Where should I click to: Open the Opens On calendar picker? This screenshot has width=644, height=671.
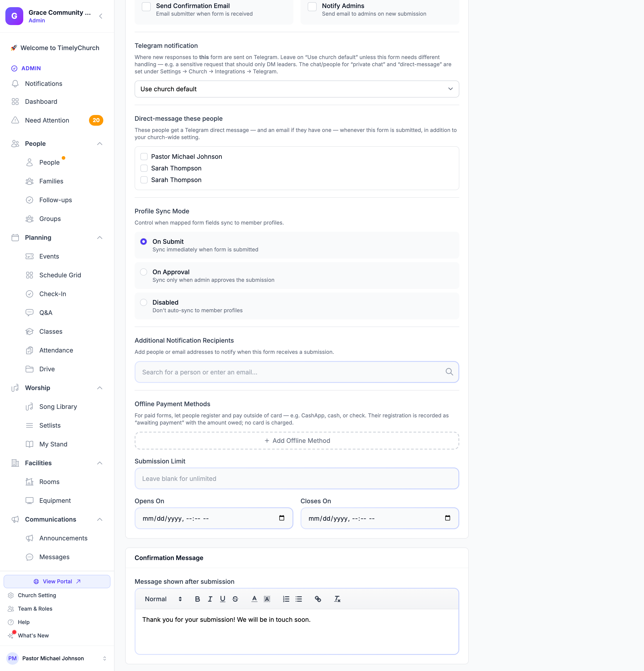(282, 518)
